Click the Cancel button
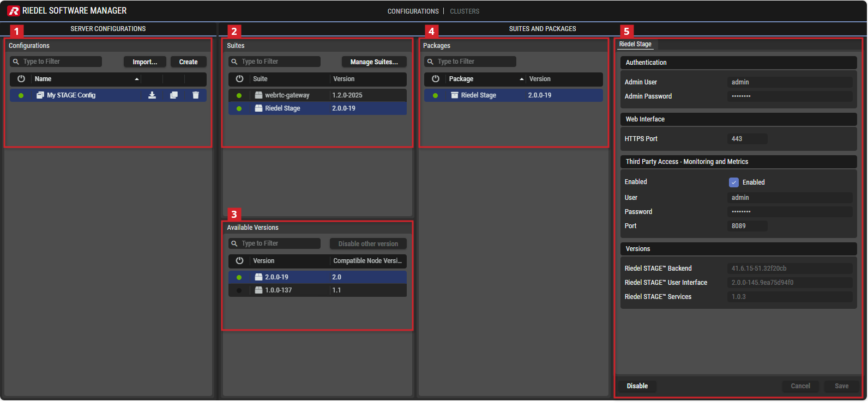Viewport: 868px width, 403px height. (800, 386)
